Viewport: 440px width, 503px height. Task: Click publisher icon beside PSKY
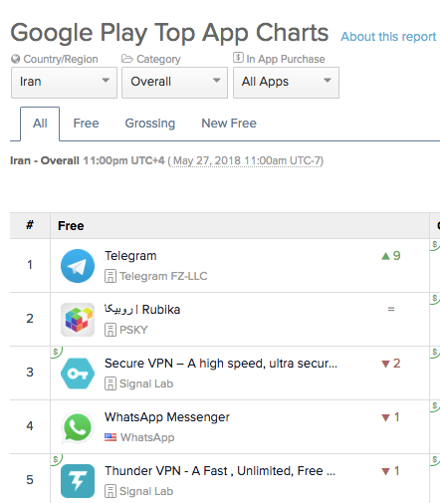(x=110, y=330)
